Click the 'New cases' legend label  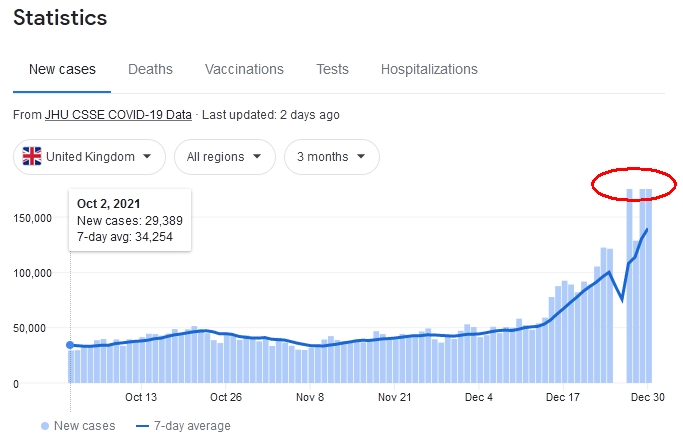85,426
